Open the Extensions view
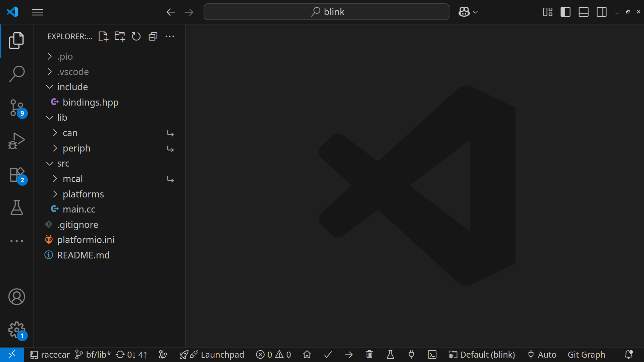This screenshot has width=644, height=362. (x=16, y=175)
